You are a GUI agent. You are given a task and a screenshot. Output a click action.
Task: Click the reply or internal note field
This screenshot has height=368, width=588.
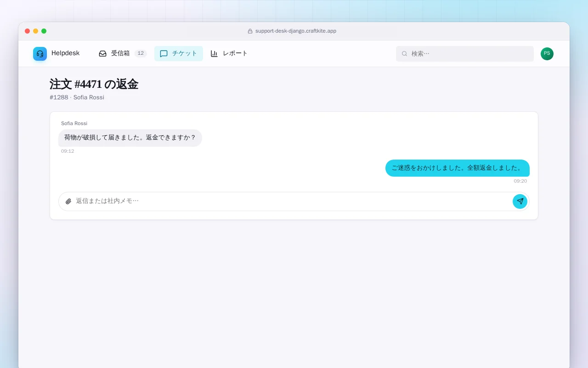[x=294, y=201]
